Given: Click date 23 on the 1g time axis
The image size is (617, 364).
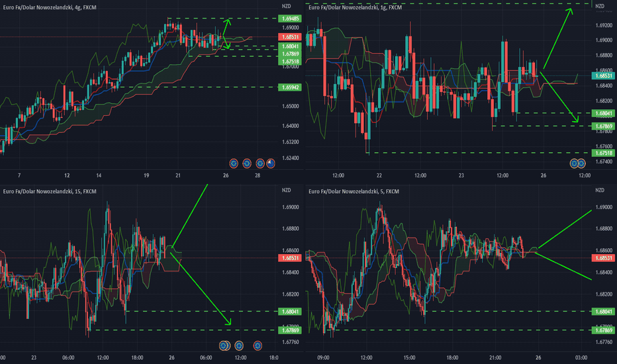Looking at the screenshot, I should click(461, 175).
